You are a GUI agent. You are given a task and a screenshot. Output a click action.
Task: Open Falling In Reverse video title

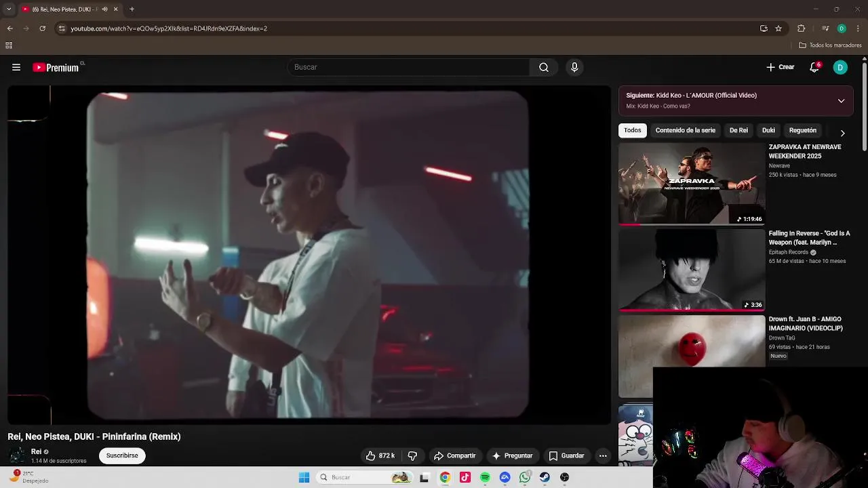click(809, 237)
